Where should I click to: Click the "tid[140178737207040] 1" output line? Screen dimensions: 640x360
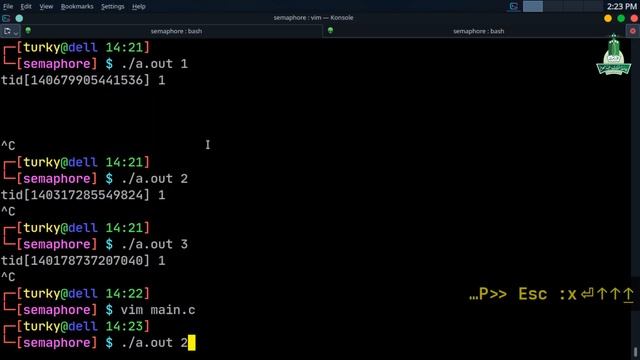tap(83, 261)
